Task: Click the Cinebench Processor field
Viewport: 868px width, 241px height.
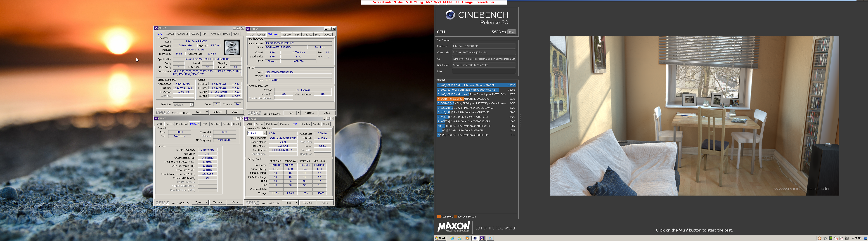Action: (484, 46)
